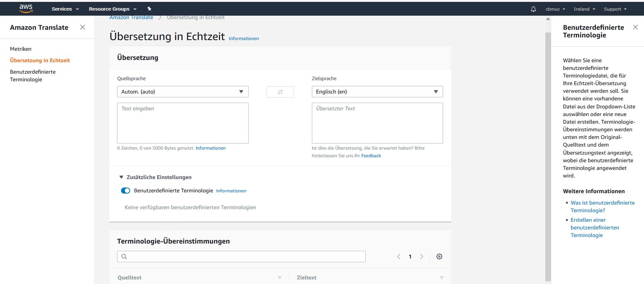Toggle Benutzerdefinierte Terminologie switch off
644x284 pixels.
click(125, 191)
